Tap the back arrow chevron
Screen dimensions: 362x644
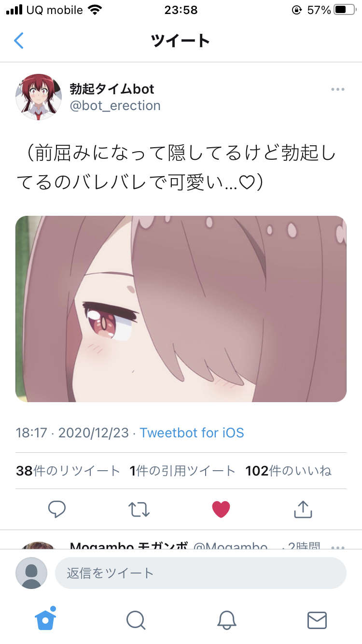click(19, 41)
